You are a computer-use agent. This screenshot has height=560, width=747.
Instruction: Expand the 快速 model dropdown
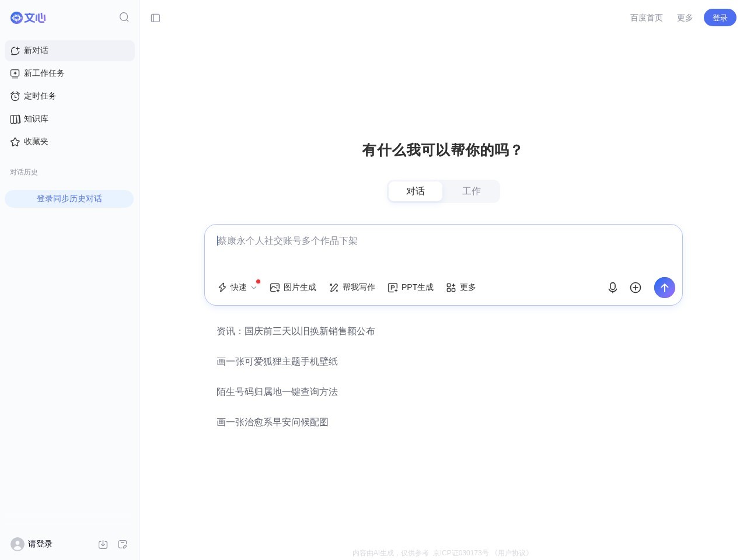pos(238,288)
